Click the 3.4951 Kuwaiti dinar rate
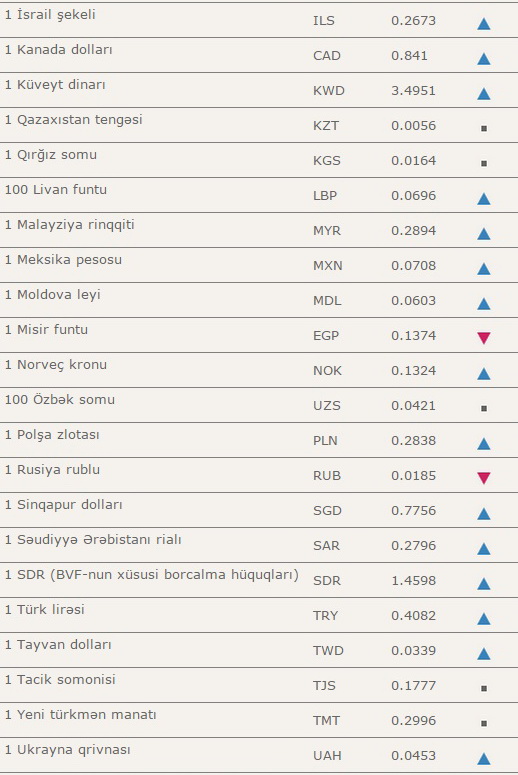Screen dimensions: 518x775 [413, 91]
